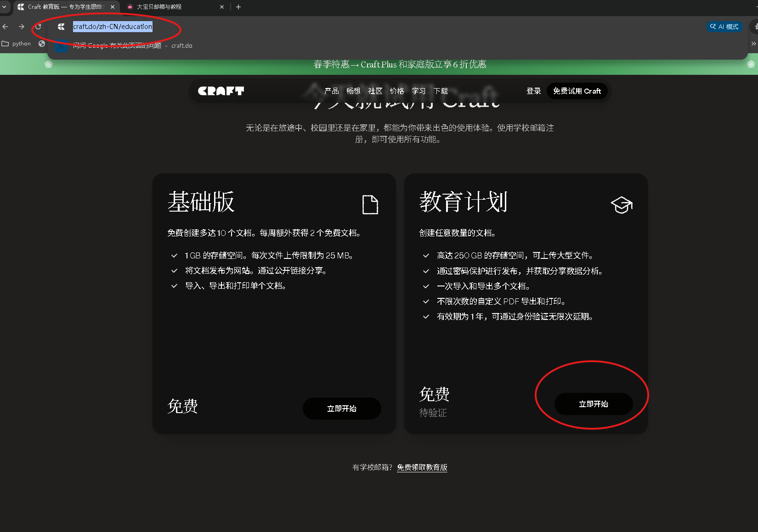The image size is (758, 532).
Task: Click checkmark beside 一次导入和导出多个文档
Action: (426, 286)
